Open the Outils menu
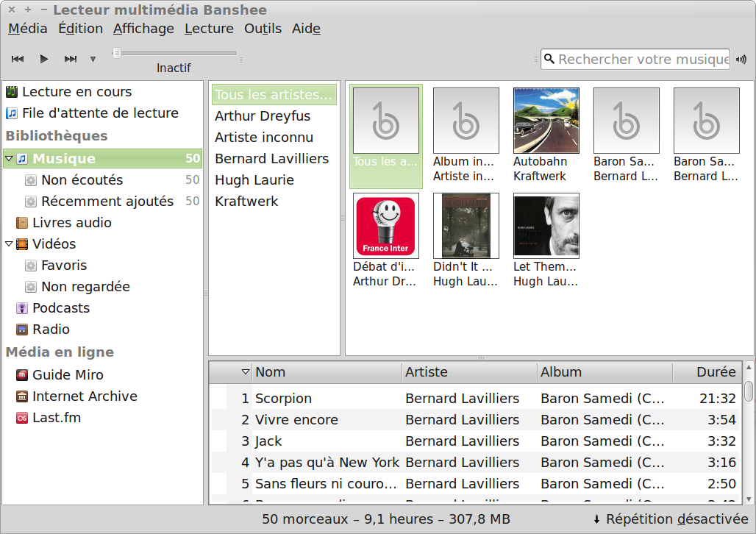Viewport: 756px width, 534px height. tap(263, 29)
